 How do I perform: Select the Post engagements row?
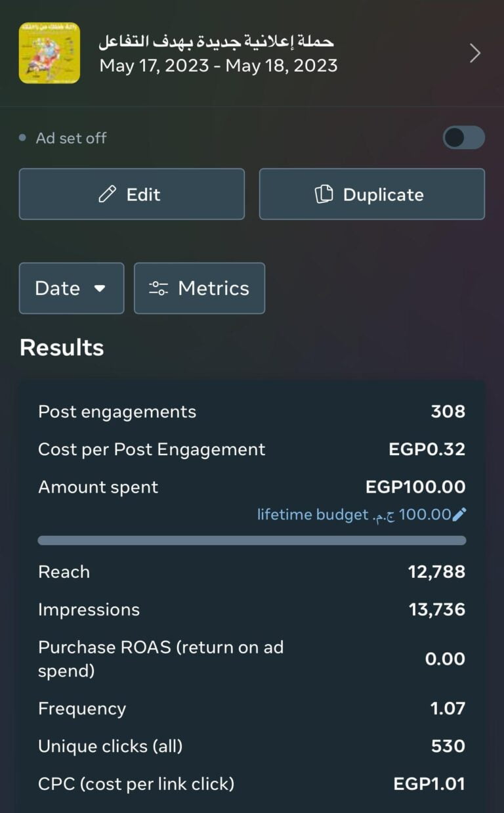[x=251, y=412]
